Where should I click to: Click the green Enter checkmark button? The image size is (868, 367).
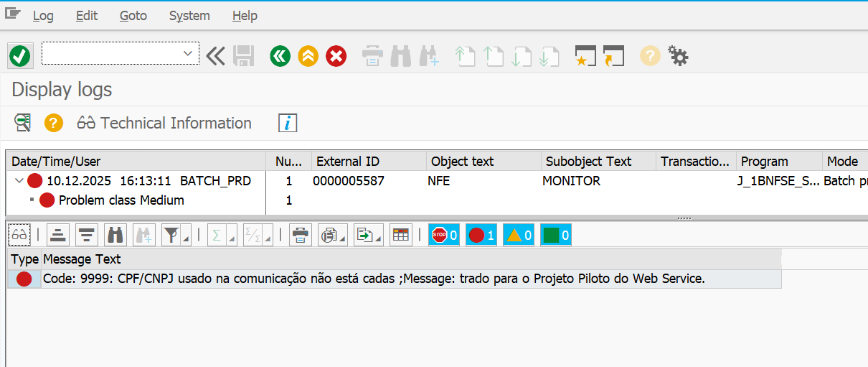(19, 55)
